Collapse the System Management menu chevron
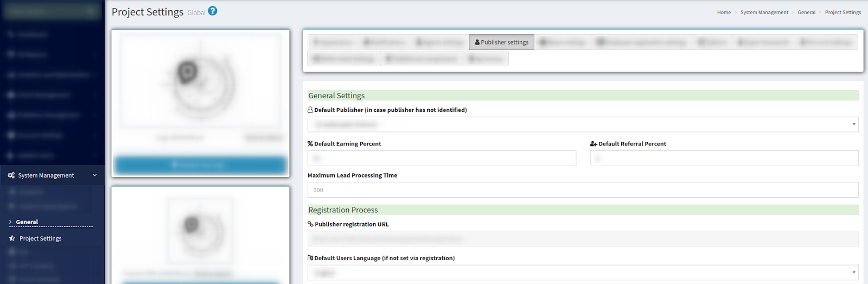868x284 pixels. coord(95,175)
